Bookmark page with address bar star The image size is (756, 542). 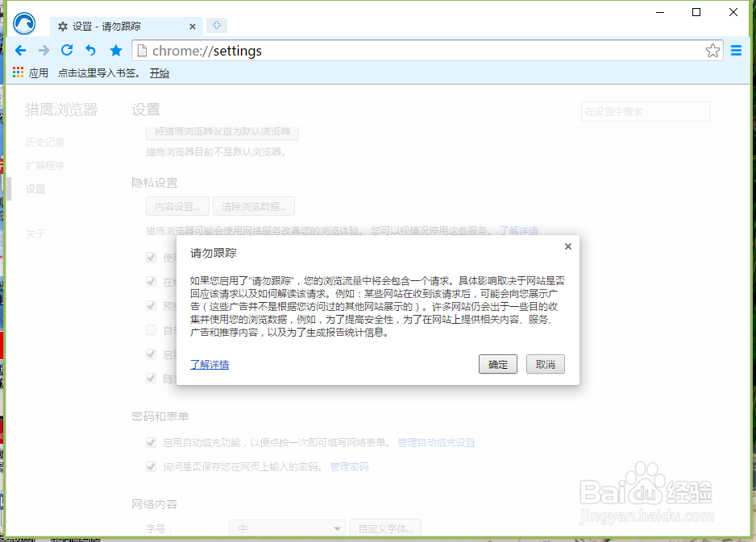click(712, 51)
